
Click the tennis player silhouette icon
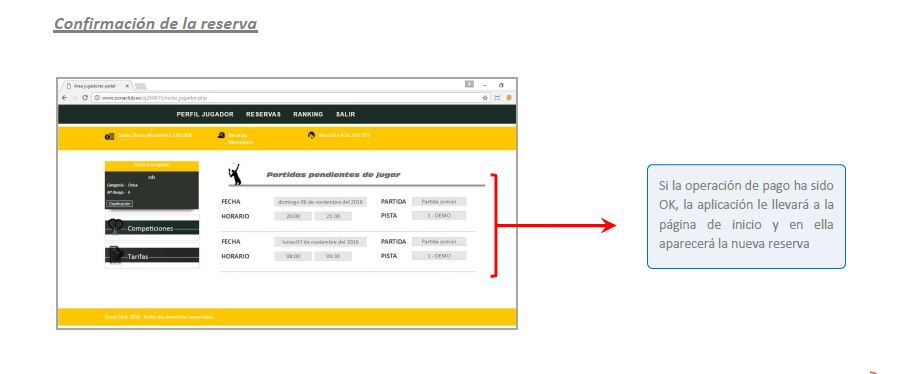(x=235, y=174)
